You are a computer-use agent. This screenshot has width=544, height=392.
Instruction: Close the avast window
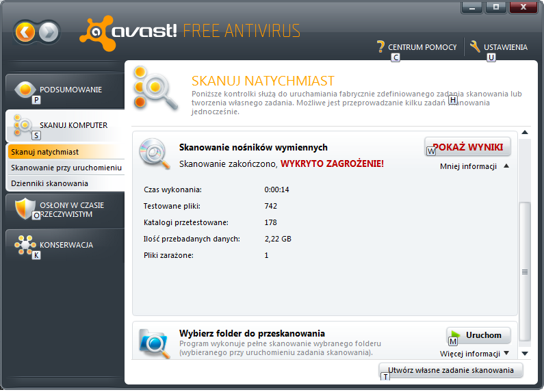click(523, 8)
